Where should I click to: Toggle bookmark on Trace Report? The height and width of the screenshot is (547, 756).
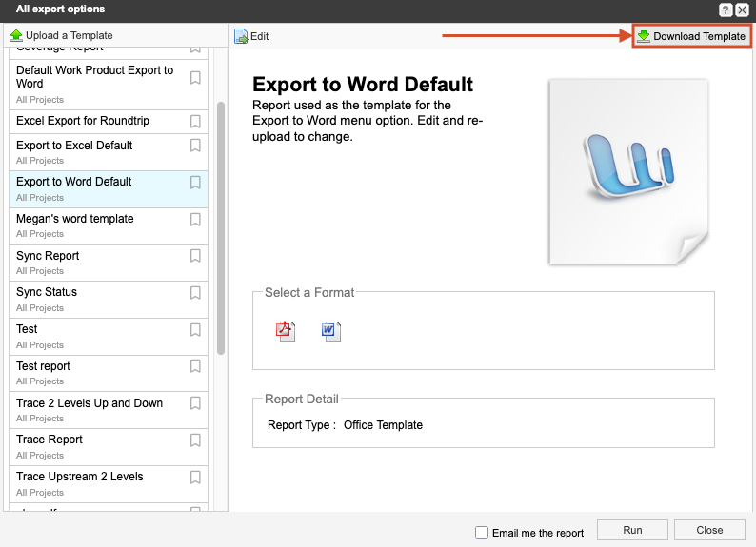(x=195, y=440)
